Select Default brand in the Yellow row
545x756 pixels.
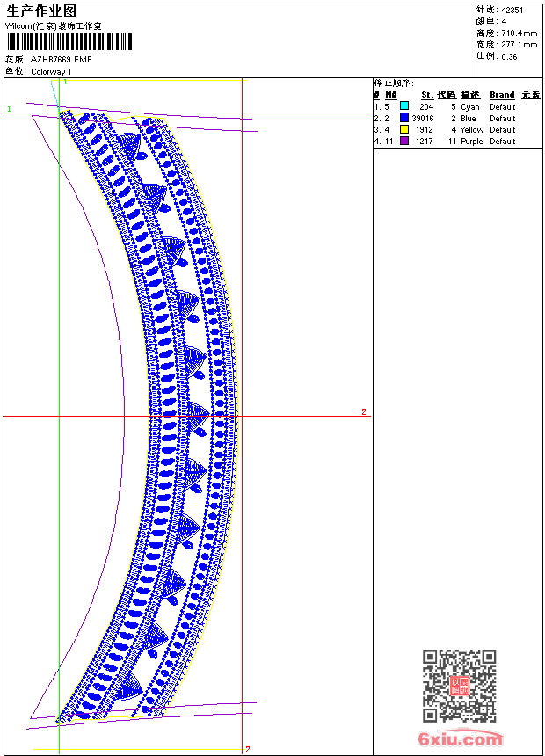point(503,130)
